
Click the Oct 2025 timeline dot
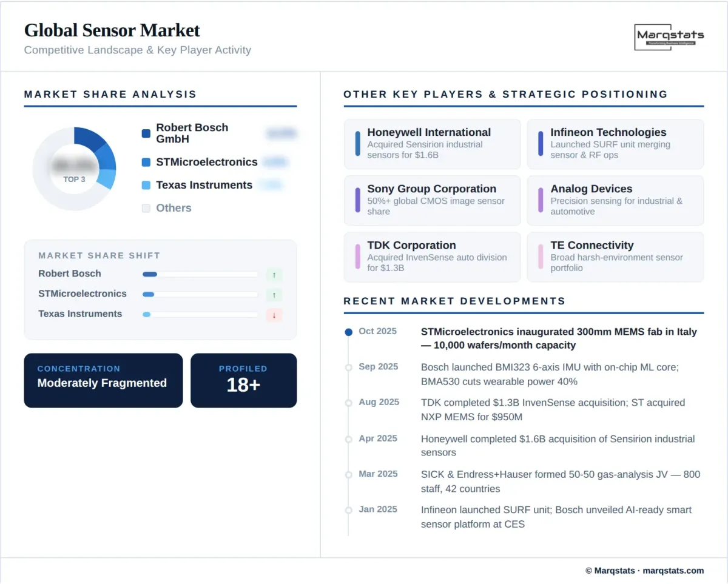tap(348, 332)
